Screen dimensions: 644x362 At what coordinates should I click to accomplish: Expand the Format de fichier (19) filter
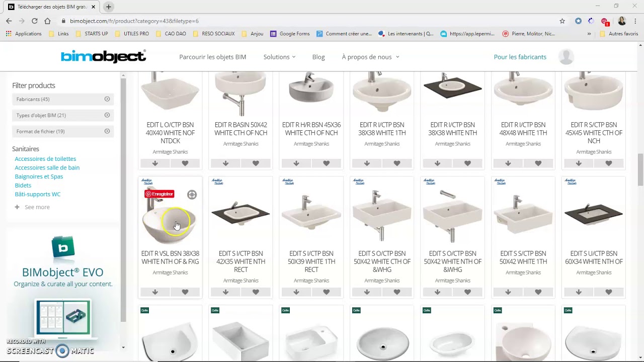pos(63,131)
